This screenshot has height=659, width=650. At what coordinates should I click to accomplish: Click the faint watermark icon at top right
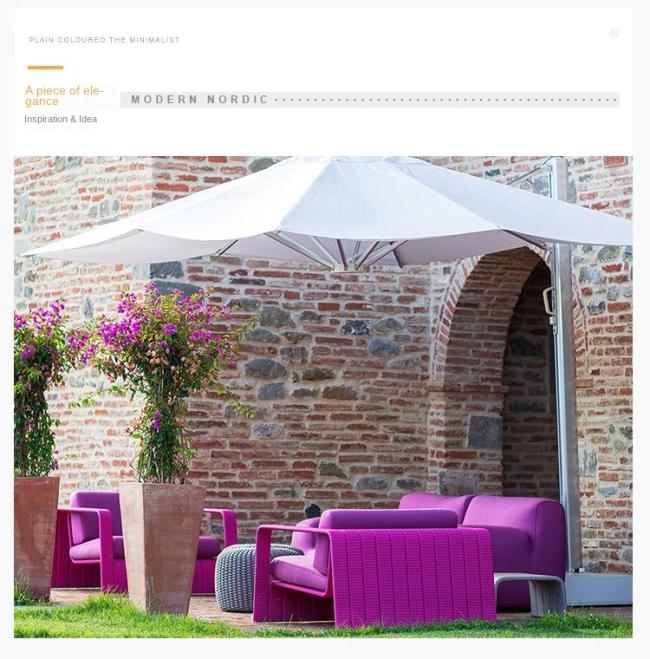615,33
